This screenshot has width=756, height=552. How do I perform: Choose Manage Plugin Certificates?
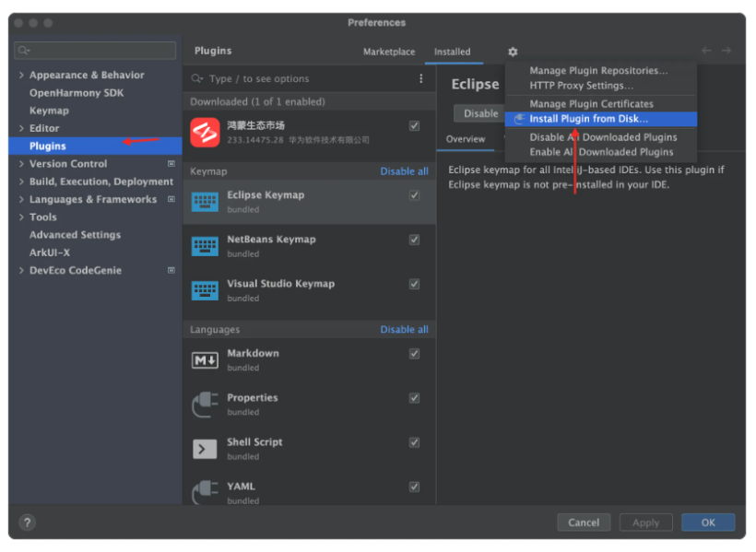(601, 103)
